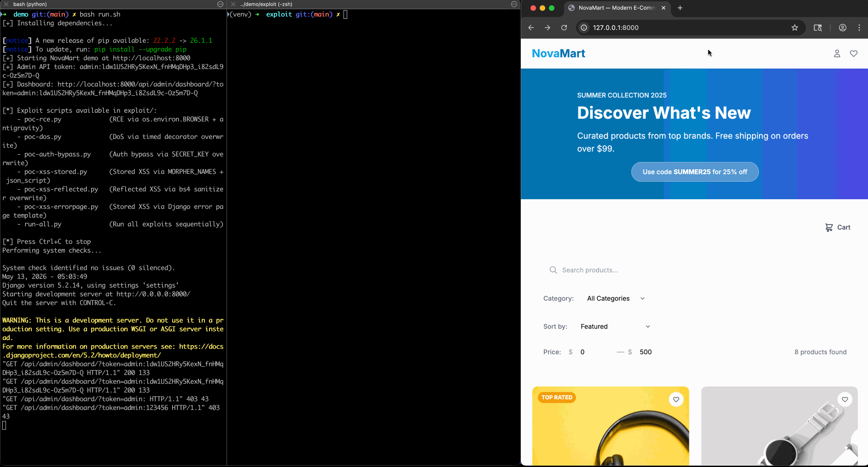Click 'Django version 5.2.14' terminal line
This screenshot has width=868, height=467.
pyautogui.click(x=90, y=285)
